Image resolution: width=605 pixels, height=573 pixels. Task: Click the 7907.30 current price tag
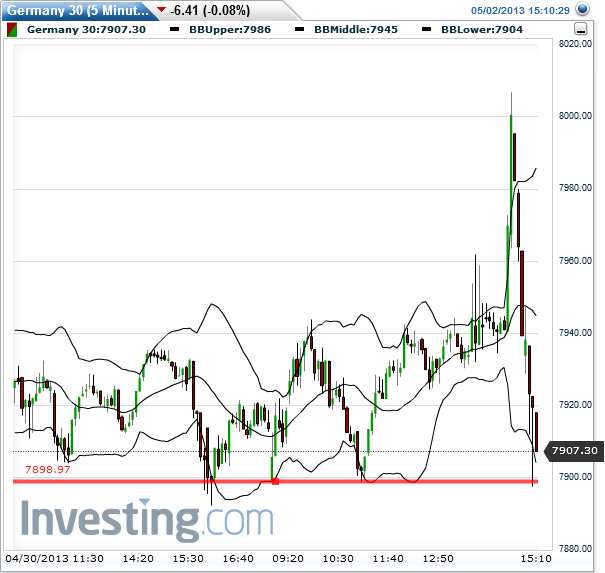coord(574,451)
